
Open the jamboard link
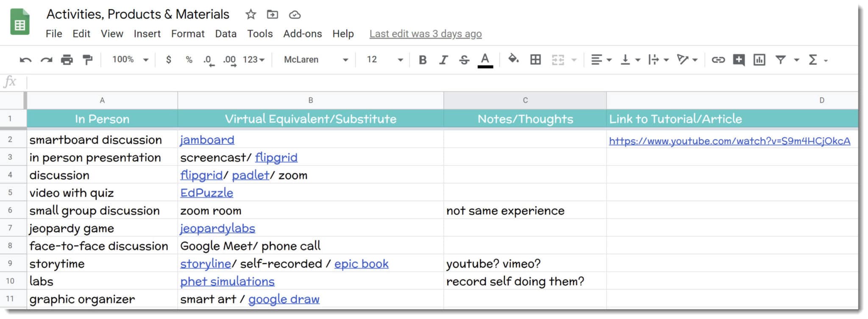tap(207, 140)
